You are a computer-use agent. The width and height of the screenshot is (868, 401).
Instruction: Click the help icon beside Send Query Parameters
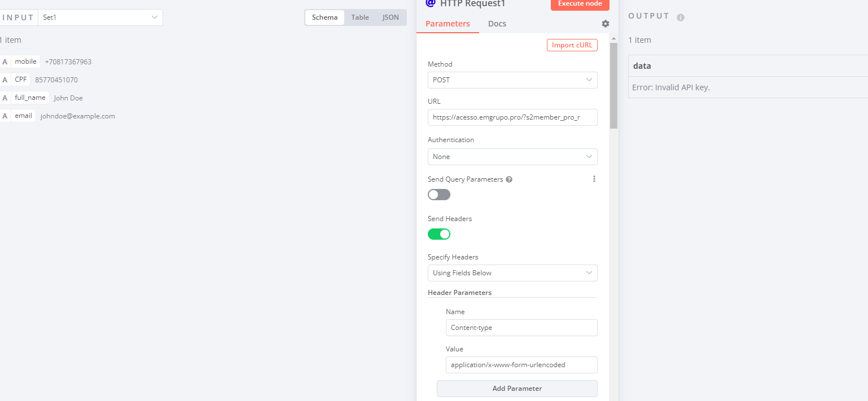coord(509,179)
